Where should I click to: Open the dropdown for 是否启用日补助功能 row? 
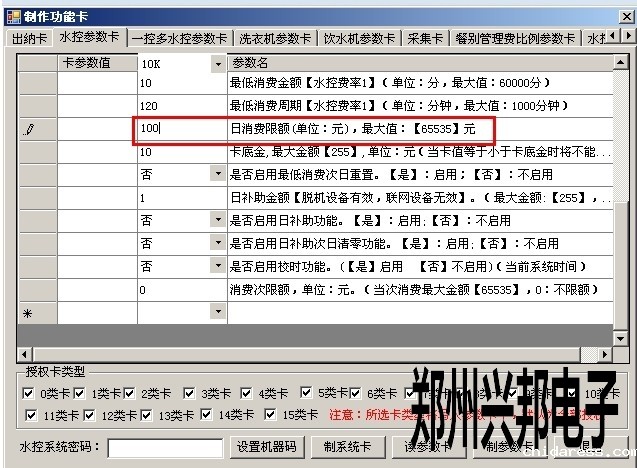pyautogui.click(x=218, y=220)
